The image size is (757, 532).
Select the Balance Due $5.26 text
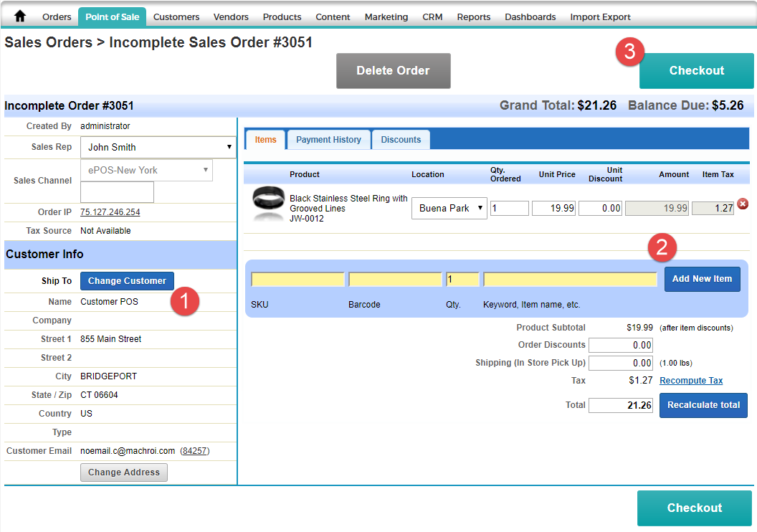point(685,105)
